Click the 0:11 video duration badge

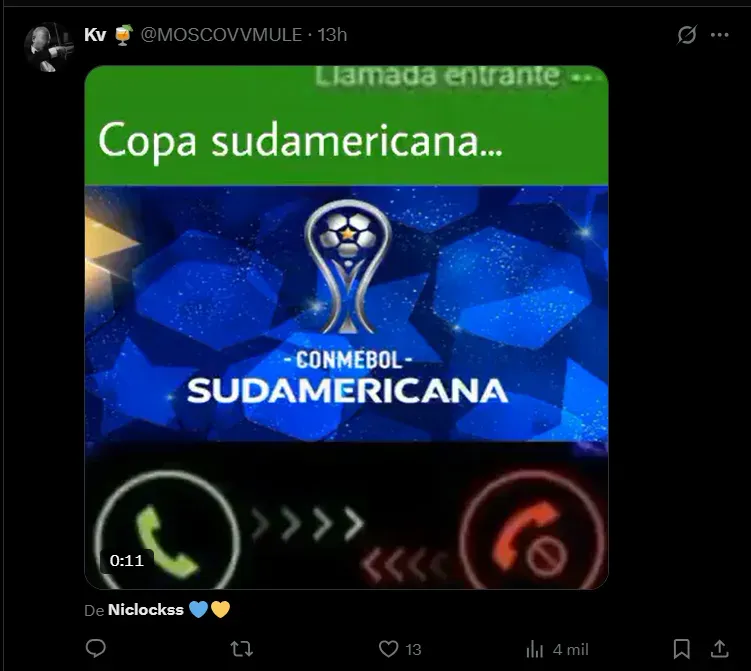[x=127, y=560]
